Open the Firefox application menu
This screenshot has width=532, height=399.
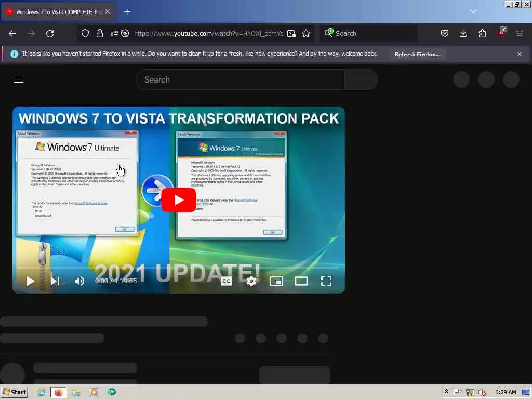point(520,33)
